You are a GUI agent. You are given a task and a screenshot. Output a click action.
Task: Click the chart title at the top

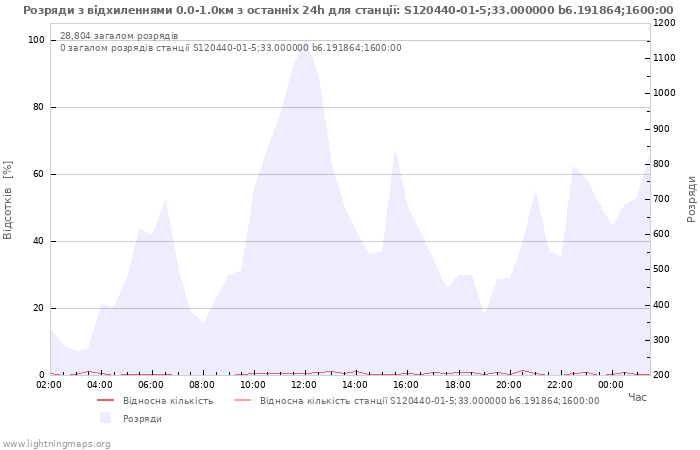(x=348, y=10)
